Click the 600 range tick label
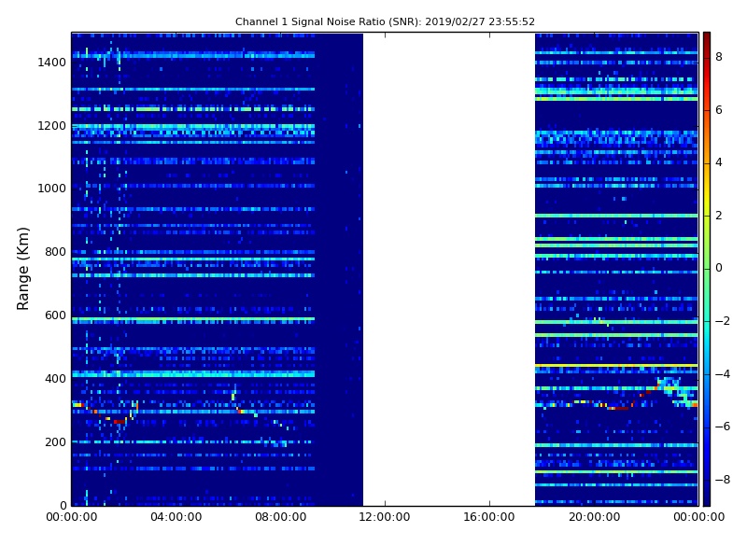The width and height of the screenshot is (747, 560). (55, 315)
